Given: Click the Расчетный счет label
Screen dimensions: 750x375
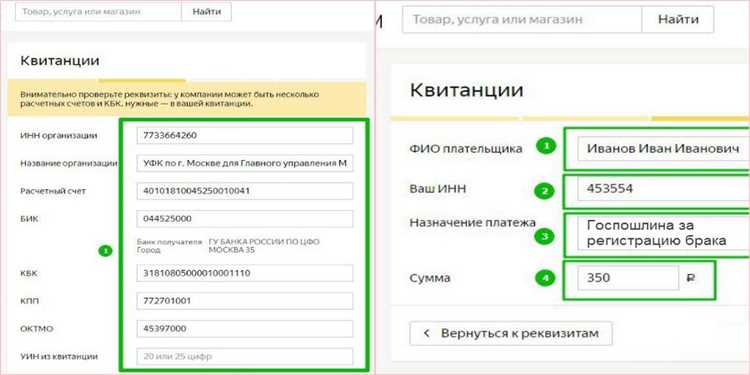Looking at the screenshot, I should [x=53, y=191].
